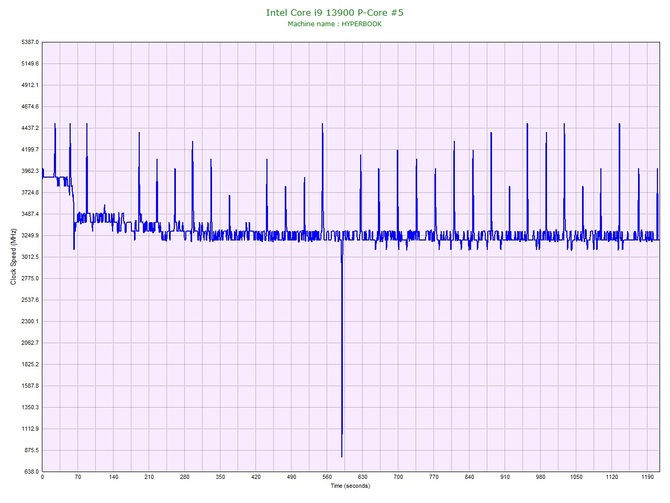
Task: Select the 0 tick on the time axis
Action: click(x=42, y=478)
